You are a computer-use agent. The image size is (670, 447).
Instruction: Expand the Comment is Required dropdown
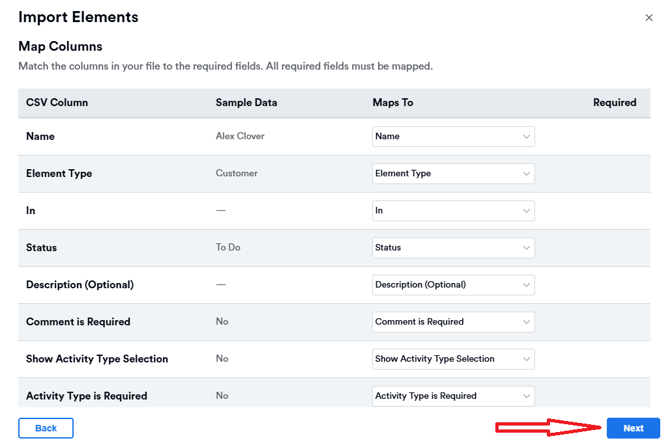[x=453, y=322]
